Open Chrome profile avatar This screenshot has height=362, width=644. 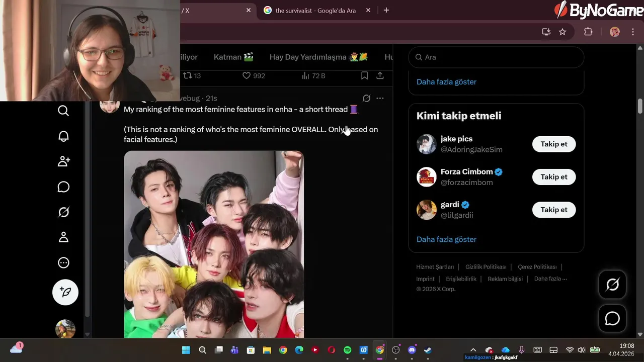pos(614,32)
